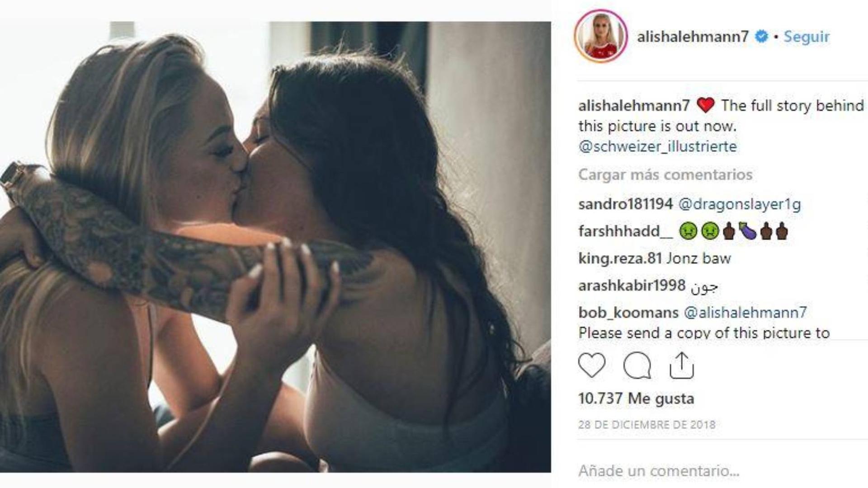Open comments via the speech bubble icon
The image size is (868, 488).
click(x=637, y=365)
